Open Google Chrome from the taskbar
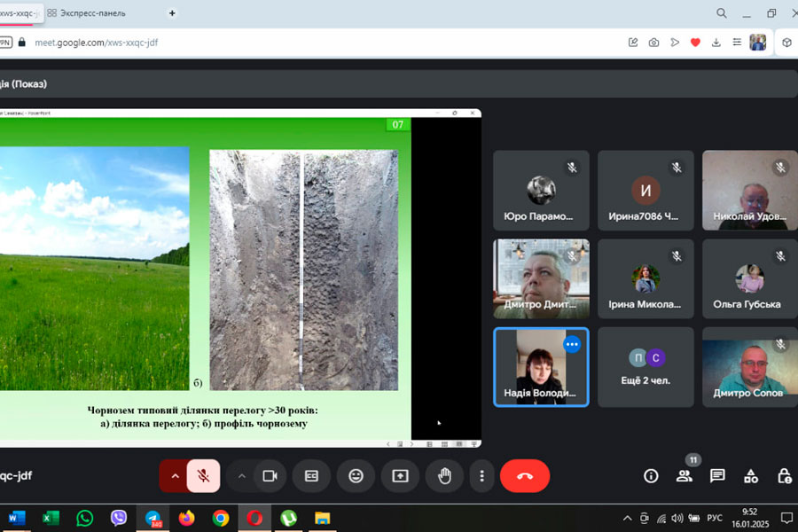Image resolution: width=798 pixels, height=532 pixels. tap(221, 518)
